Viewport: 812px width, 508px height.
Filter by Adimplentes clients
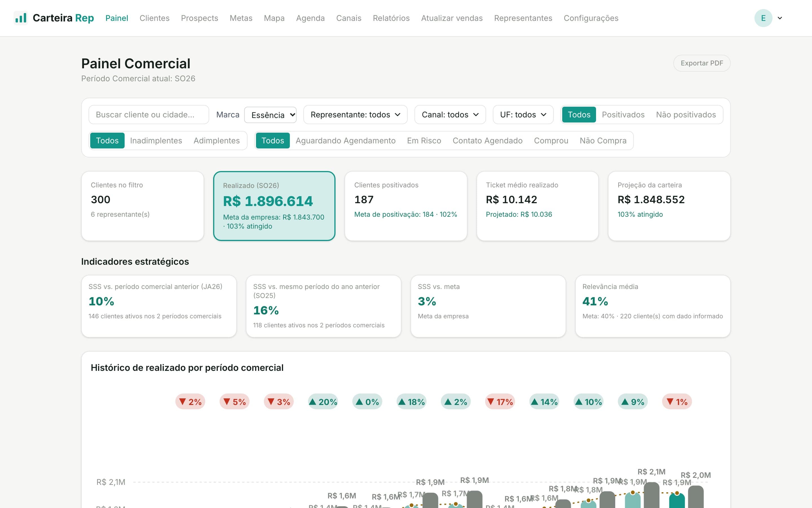click(217, 141)
